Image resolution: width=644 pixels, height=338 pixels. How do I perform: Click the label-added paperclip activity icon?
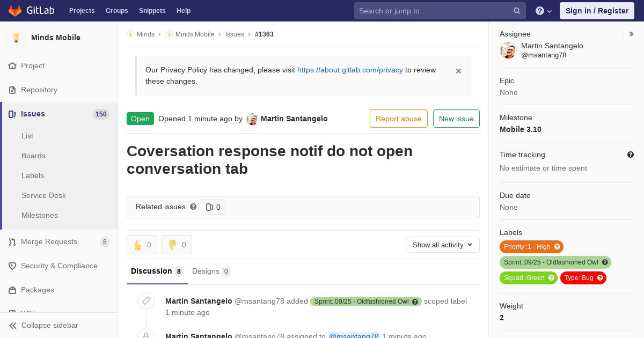(x=146, y=302)
